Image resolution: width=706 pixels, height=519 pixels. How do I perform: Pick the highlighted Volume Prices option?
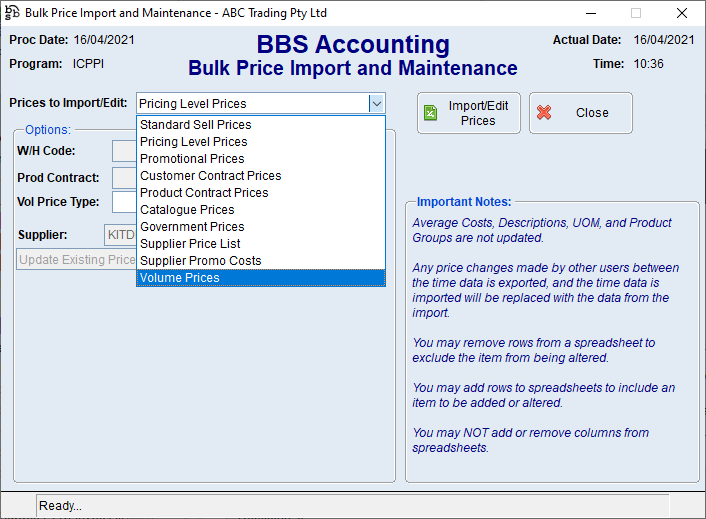180,278
